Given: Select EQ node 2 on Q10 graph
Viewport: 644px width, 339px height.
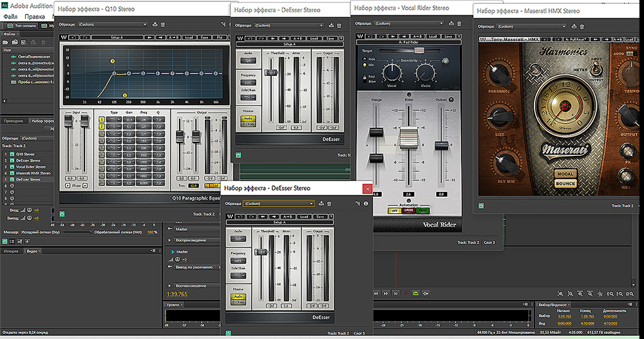Looking at the screenshot, I should pos(112,61).
